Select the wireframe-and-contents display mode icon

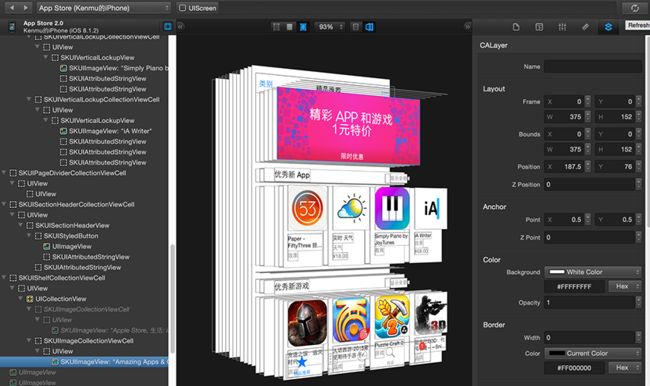tap(303, 27)
